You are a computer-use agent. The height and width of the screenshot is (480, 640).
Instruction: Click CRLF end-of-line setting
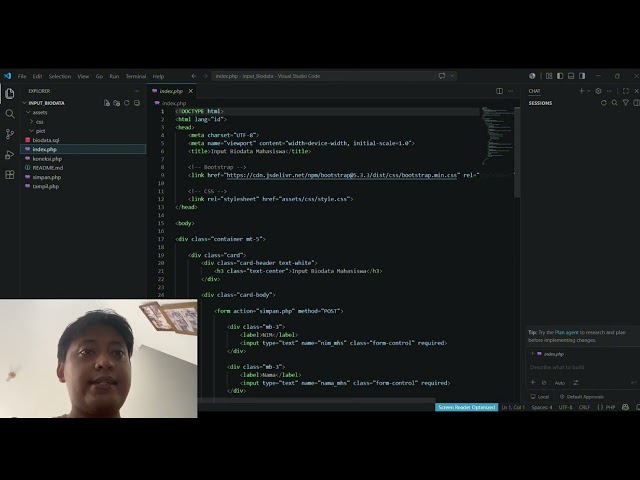(584, 407)
